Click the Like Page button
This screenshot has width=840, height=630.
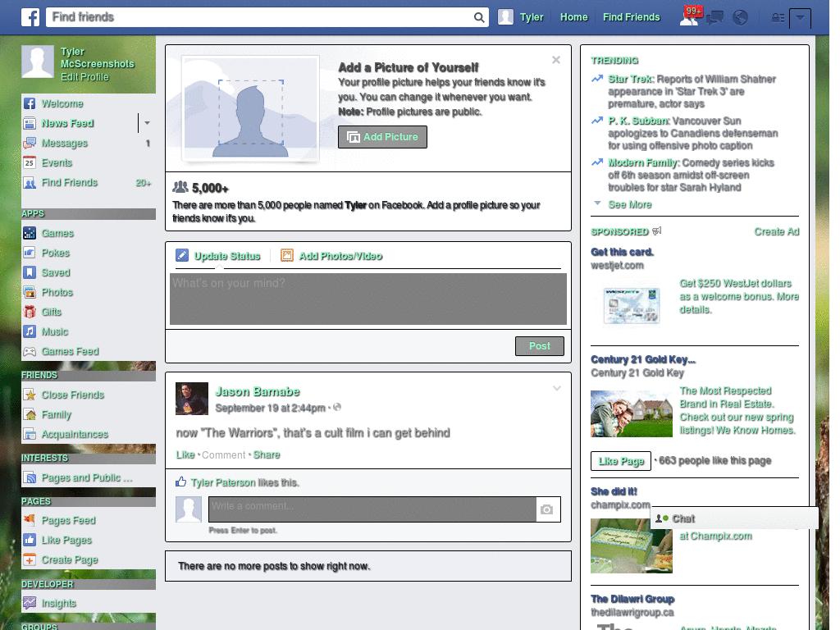pos(621,461)
